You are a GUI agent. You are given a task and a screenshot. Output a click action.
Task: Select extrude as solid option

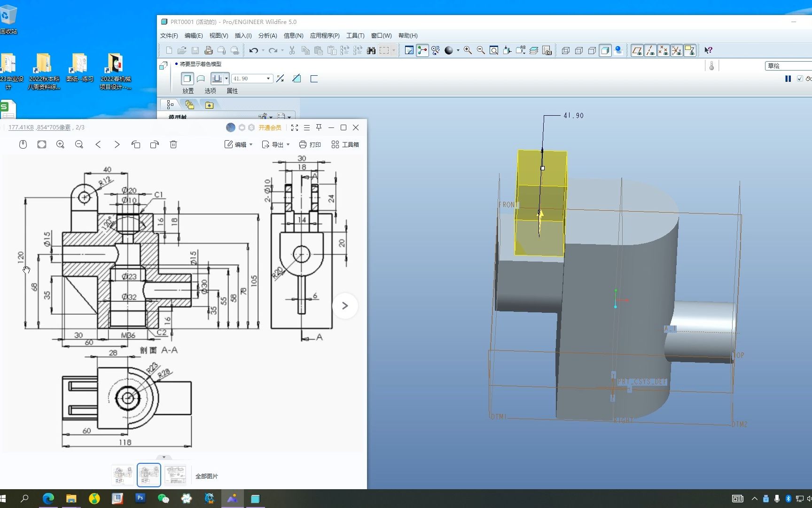coord(187,79)
